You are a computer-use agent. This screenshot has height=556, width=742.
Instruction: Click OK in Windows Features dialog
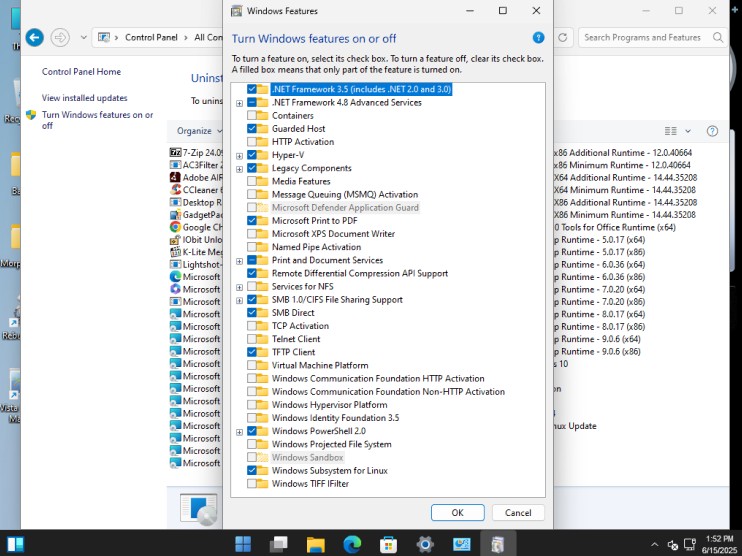pyautogui.click(x=458, y=512)
